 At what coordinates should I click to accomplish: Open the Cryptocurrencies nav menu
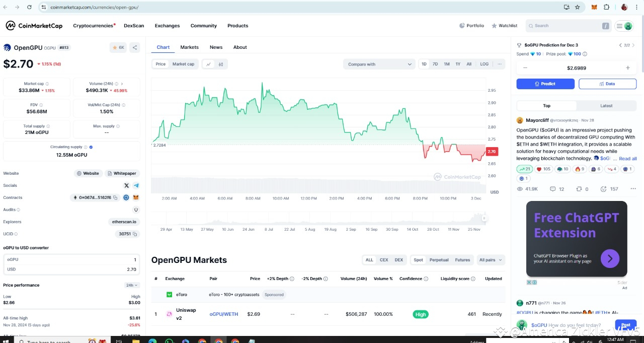(x=93, y=26)
